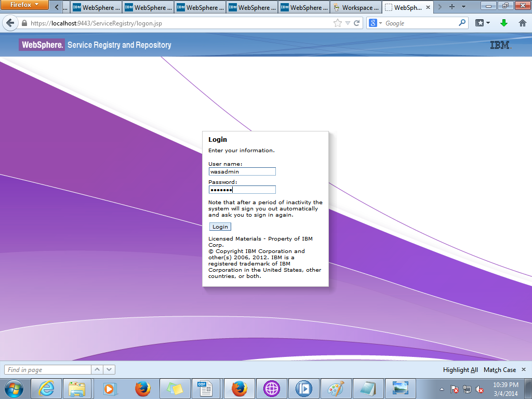Close the active WebSph... tab
Image resolution: width=532 pixels, height=399 pixels.
point(428,7)
